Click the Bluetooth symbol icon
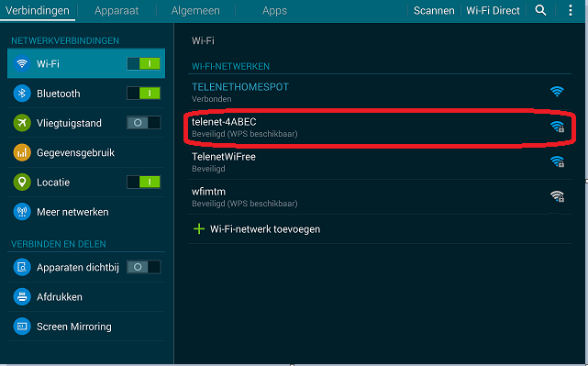This screenshot has height=366, width=588. [22, 93]
